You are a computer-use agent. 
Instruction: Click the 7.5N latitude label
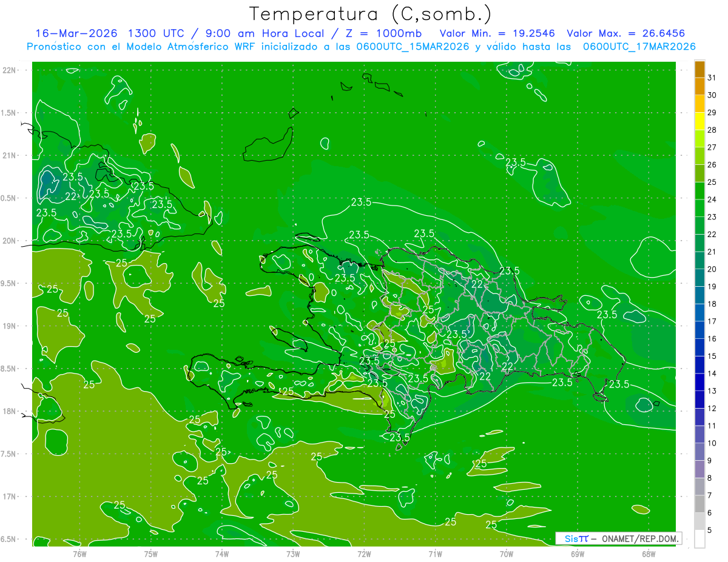(8, 454)
